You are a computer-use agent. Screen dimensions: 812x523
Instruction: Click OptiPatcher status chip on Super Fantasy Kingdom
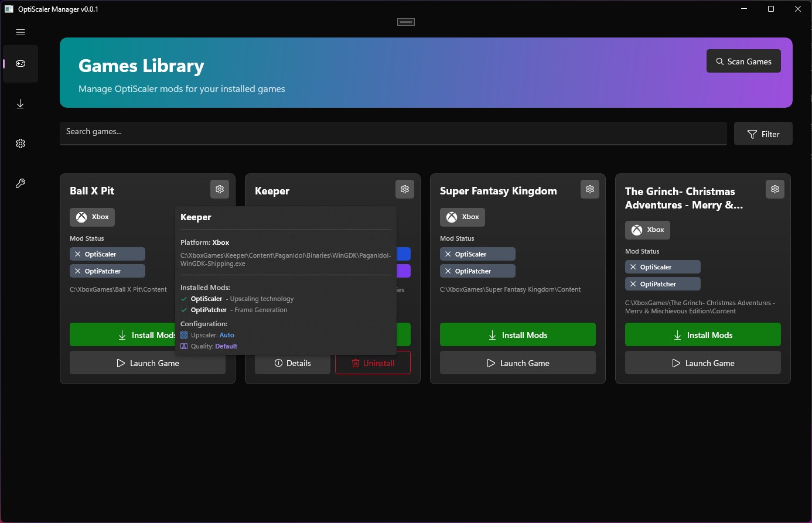click(477, 271)
